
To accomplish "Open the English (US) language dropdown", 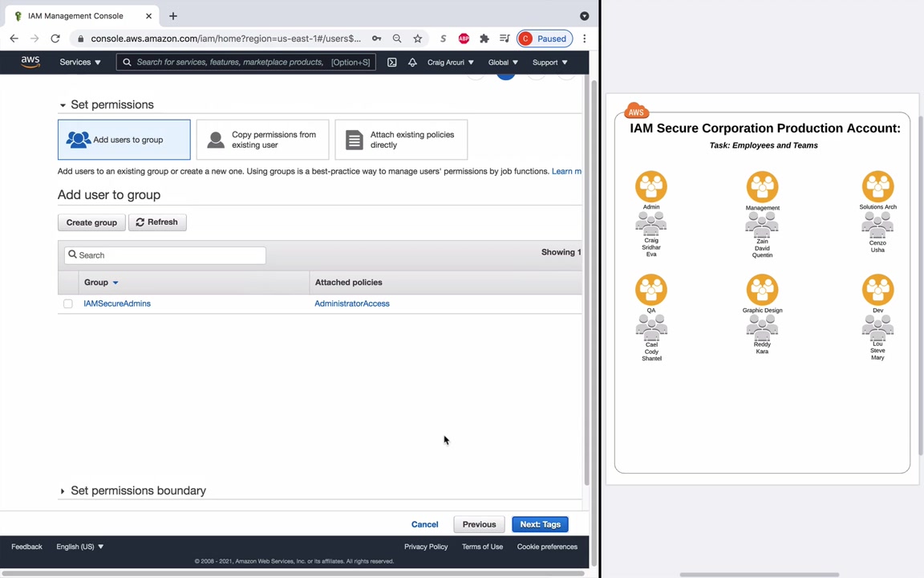I will click(80, 547).
